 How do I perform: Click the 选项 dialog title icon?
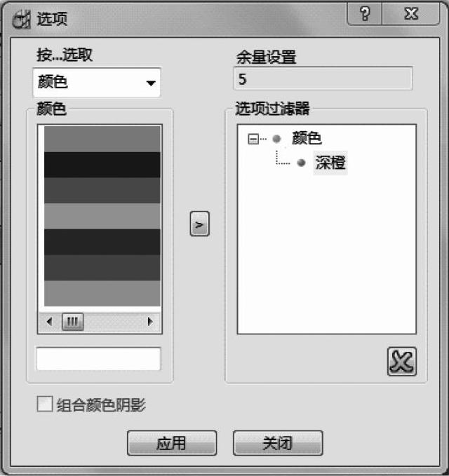tap(22, 19)
